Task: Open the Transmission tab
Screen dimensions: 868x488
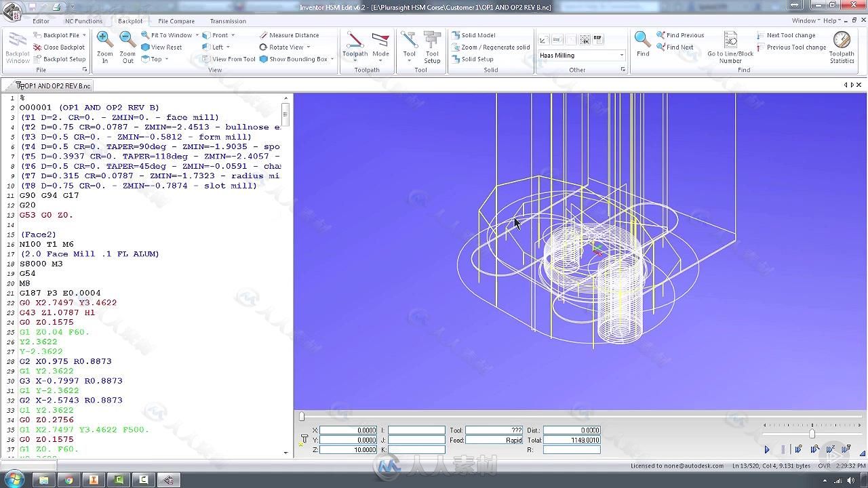Action: click(x=228, y=21)
